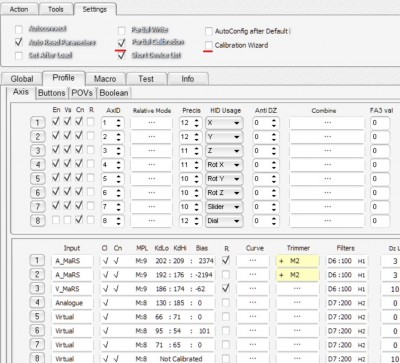Increase Precis stepper for axis 3

[x=197, y=149]
